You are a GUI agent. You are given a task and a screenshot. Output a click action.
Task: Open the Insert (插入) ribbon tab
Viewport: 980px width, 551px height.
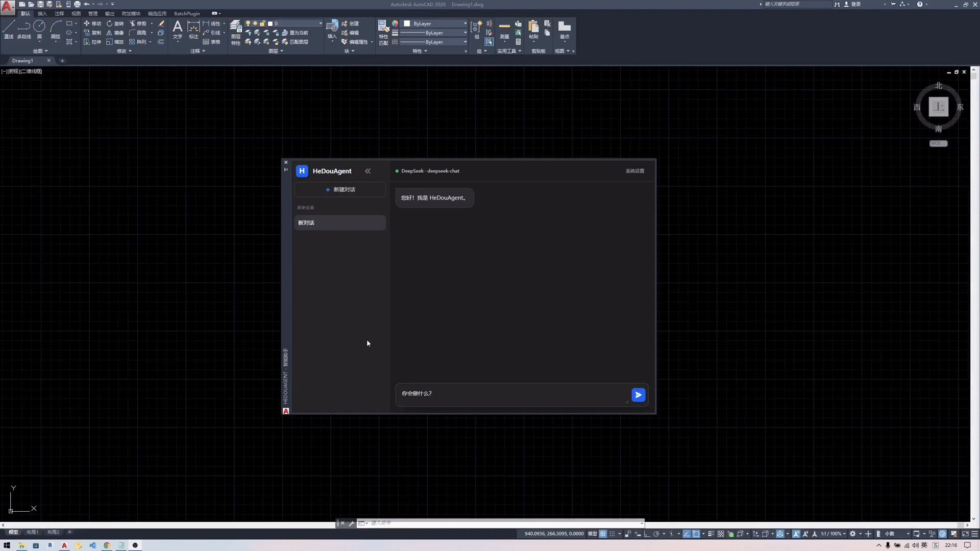42,13
